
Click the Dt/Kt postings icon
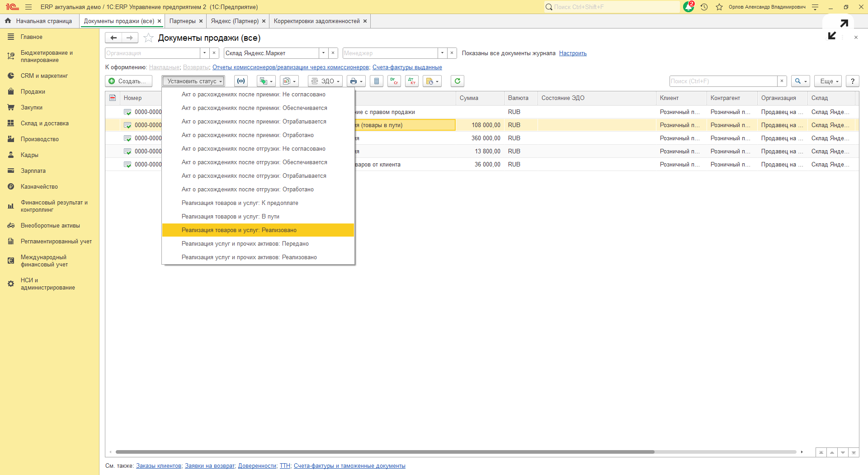[x=411, y=81]
